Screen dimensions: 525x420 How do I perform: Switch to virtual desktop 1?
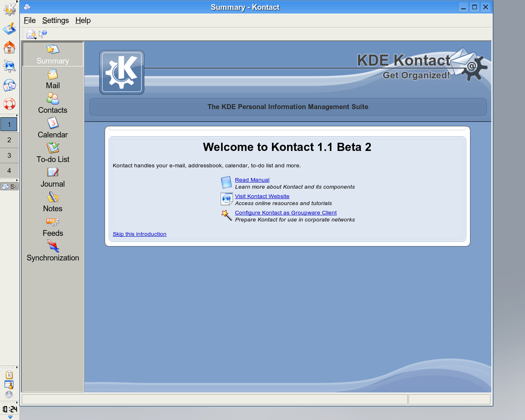pyautogui.click(x=9, y=125)
